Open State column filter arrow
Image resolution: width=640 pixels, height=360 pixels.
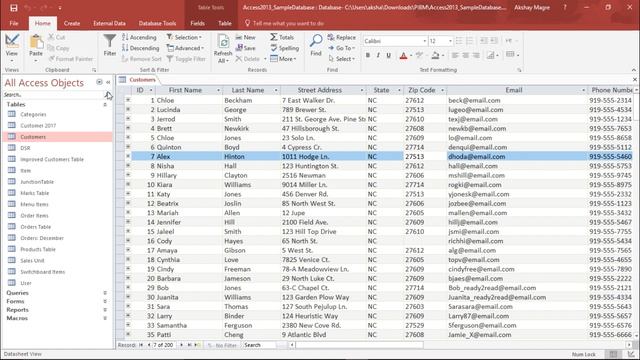tap(399, 90)
